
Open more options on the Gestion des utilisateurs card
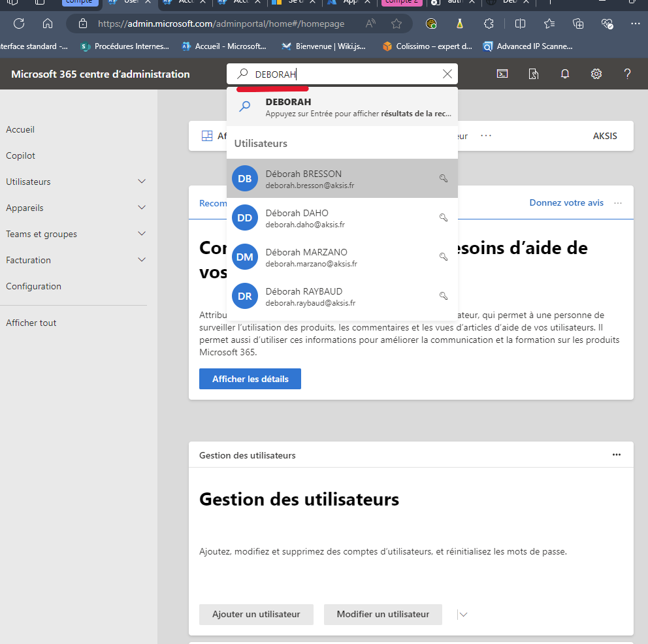coord(617,455)
